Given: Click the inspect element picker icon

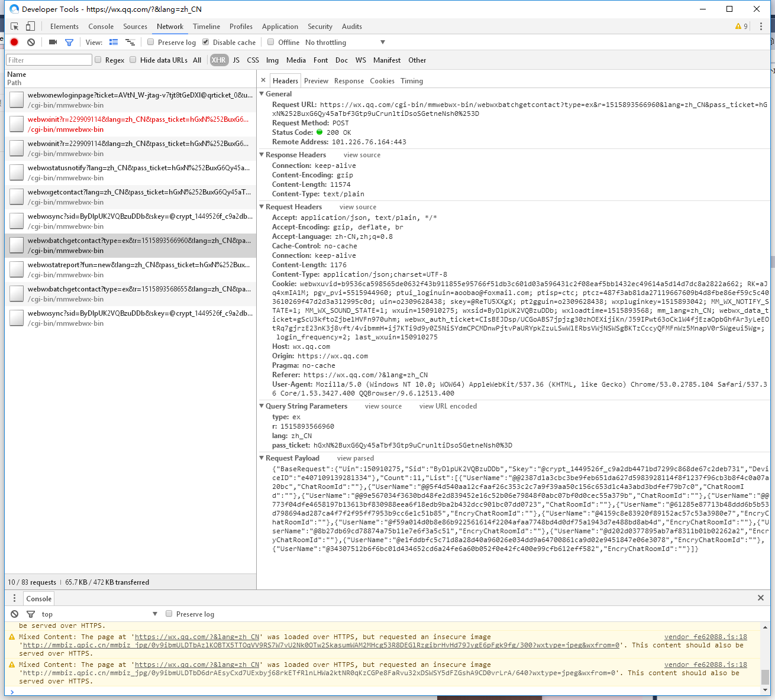Looking at the screenshot, I should (x=15, y=27).
